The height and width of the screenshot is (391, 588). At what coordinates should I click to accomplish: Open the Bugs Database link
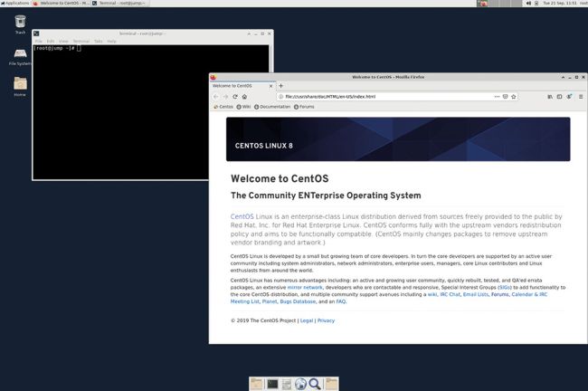click(298, 301)
